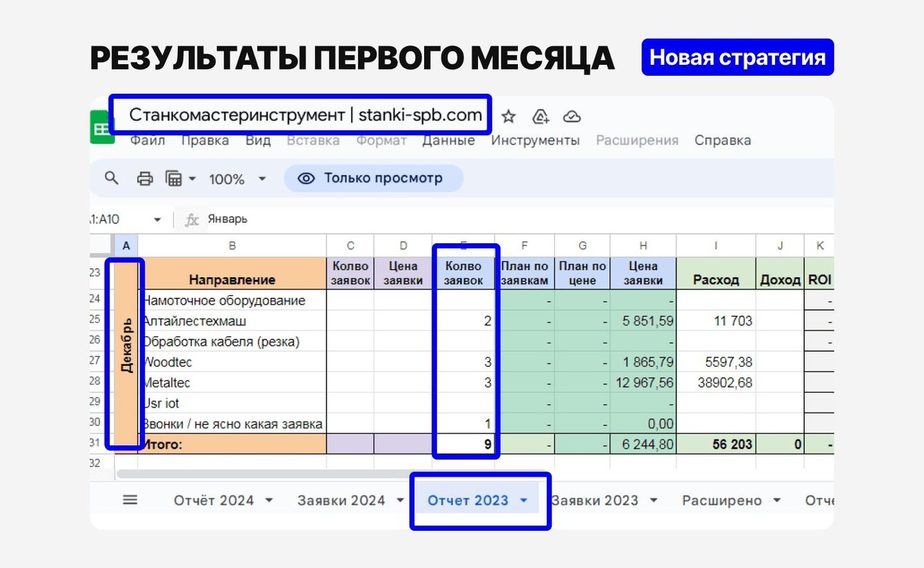The height and width of the screenshot is (568, 924).
Task: Select column F header
Action: pos(525,245)
